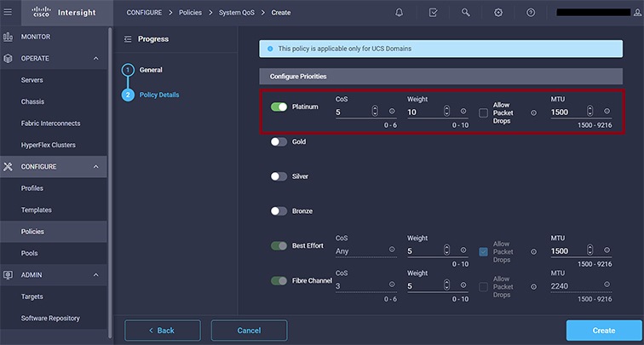Open Profiles in the sidebar
Image resolution: width=644 pixels, height=345 pixels.
32,188
